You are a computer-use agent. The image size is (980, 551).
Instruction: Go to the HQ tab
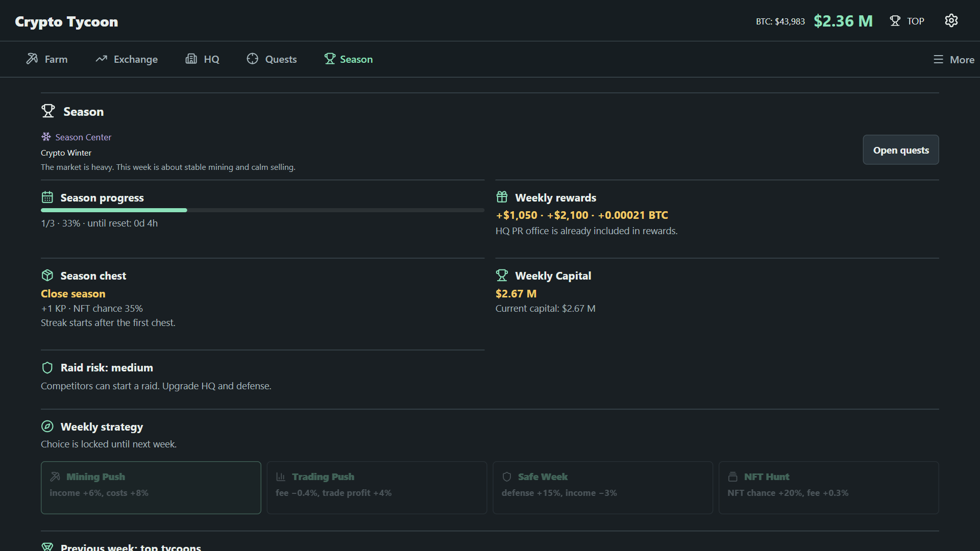click(x=202, y=59)
